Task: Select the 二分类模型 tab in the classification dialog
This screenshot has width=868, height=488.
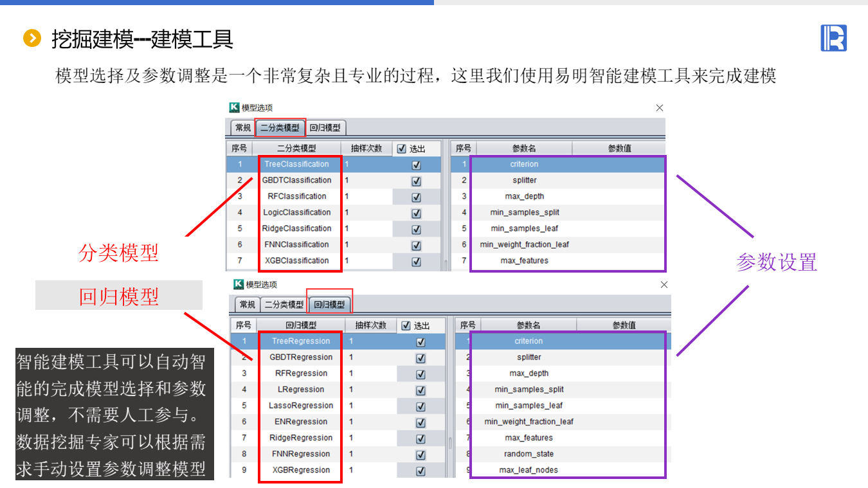Action: click(x=280, y=128)
